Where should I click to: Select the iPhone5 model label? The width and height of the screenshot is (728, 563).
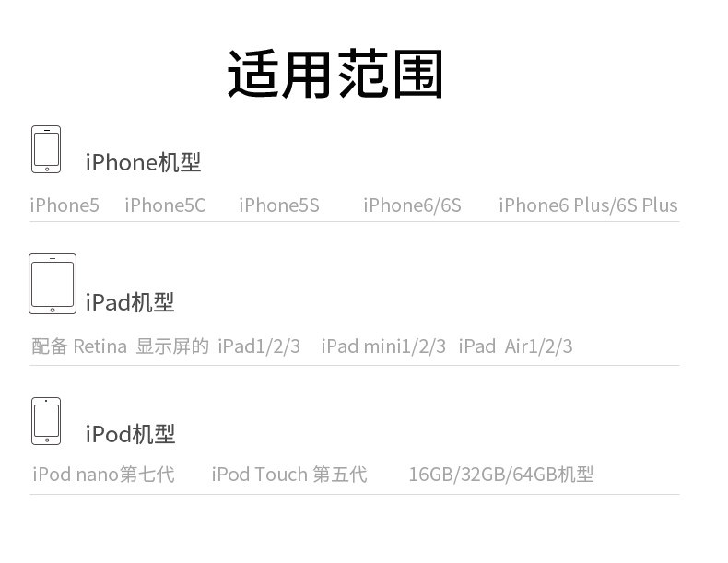(65, 205)
